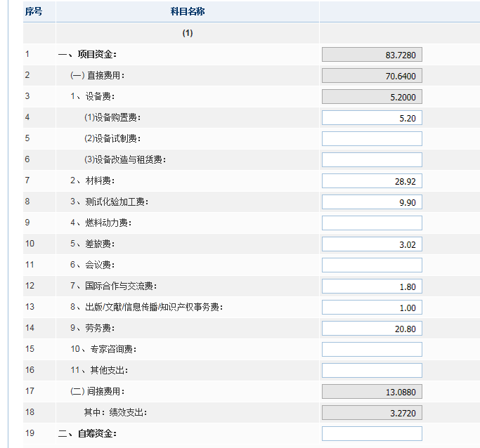This screenshot has width=480, height=448.
Task: Click the 测试化验加工费 field showing 9.90
Action: (x=372, y=202)
